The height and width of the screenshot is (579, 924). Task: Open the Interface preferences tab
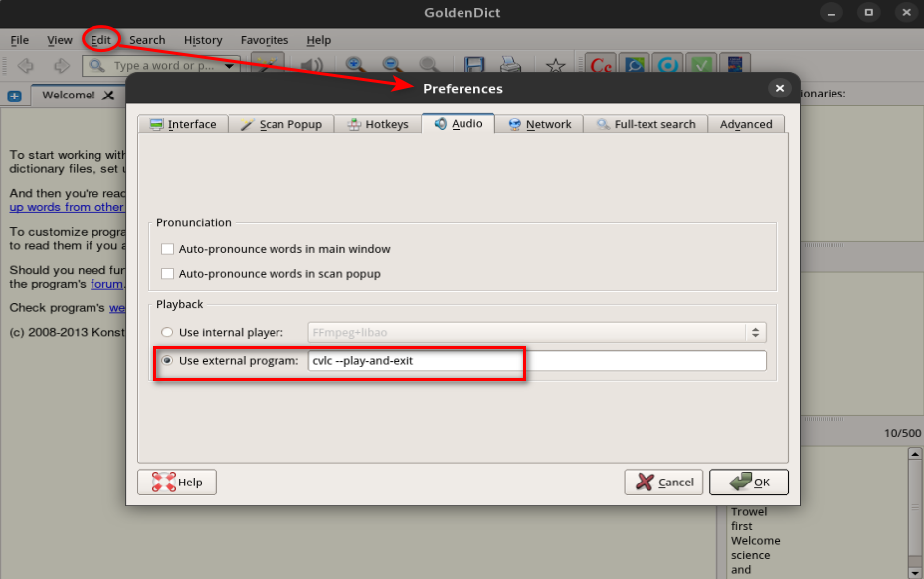(x=183, y=124)
